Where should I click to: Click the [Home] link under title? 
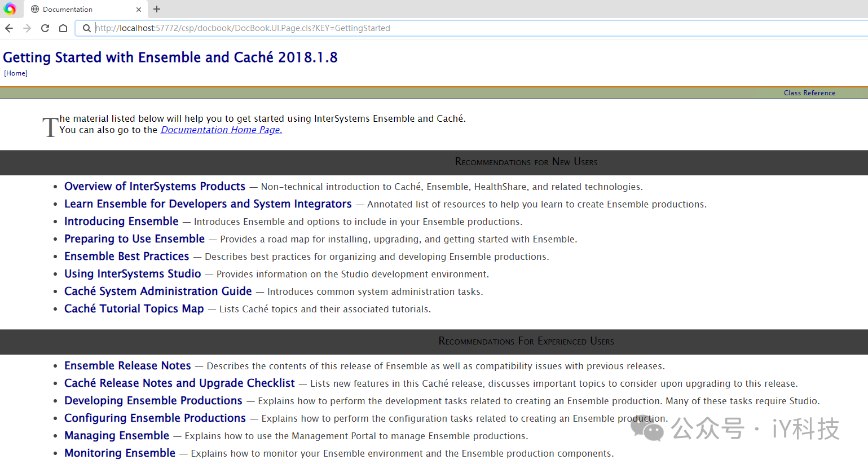coord(16,73)
